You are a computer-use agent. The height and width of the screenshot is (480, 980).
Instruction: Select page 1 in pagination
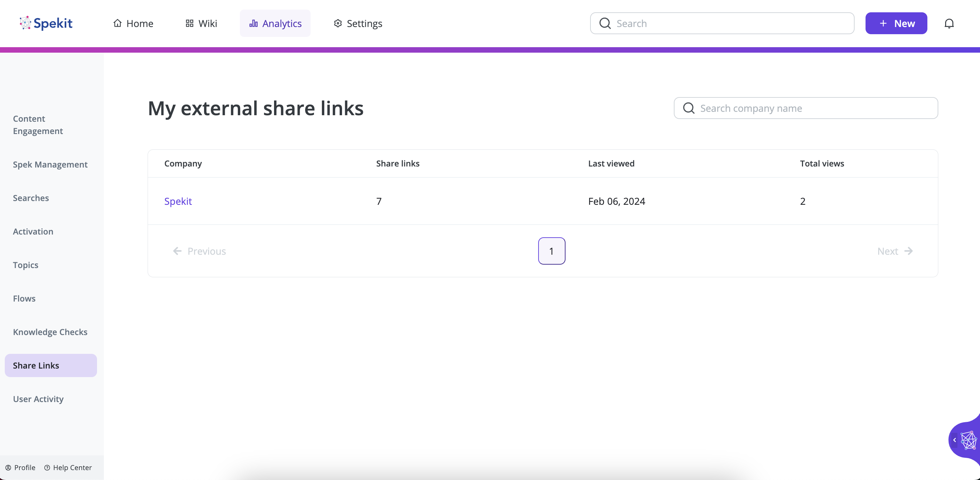coord(552,251)
